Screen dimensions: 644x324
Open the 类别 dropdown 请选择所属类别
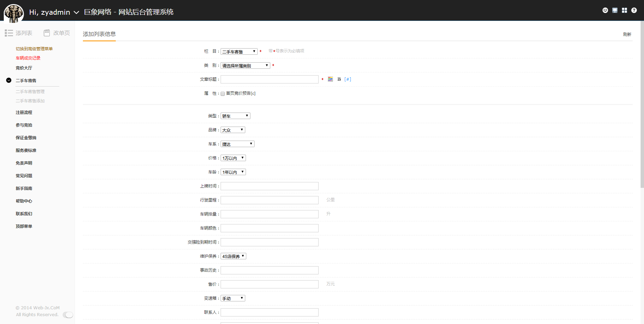tap(245, 66)
